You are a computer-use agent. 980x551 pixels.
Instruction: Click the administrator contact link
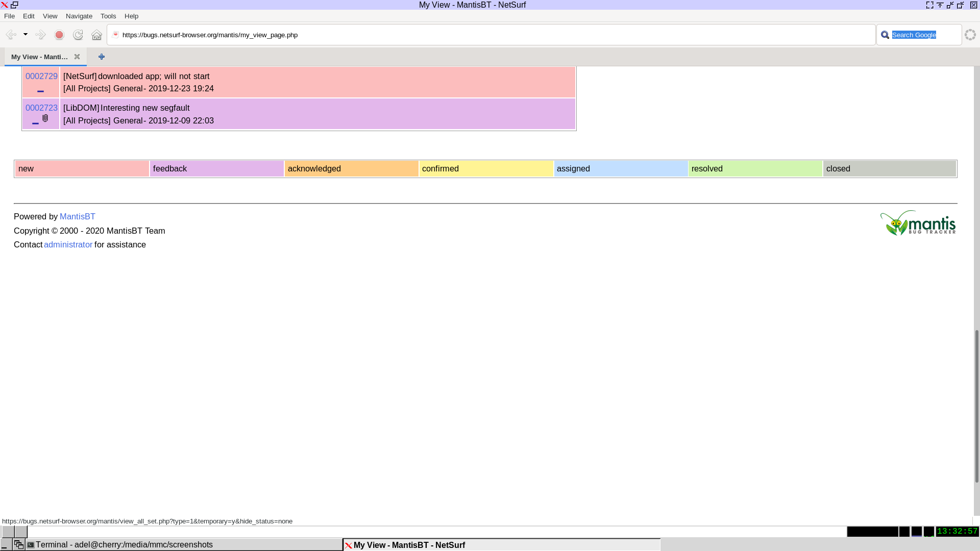click(68, 244)
